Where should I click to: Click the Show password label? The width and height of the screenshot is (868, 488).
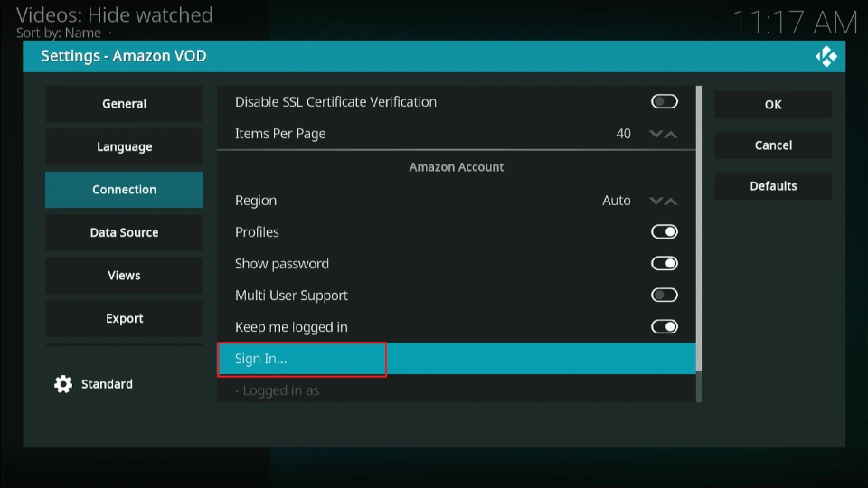click(282, 264)
